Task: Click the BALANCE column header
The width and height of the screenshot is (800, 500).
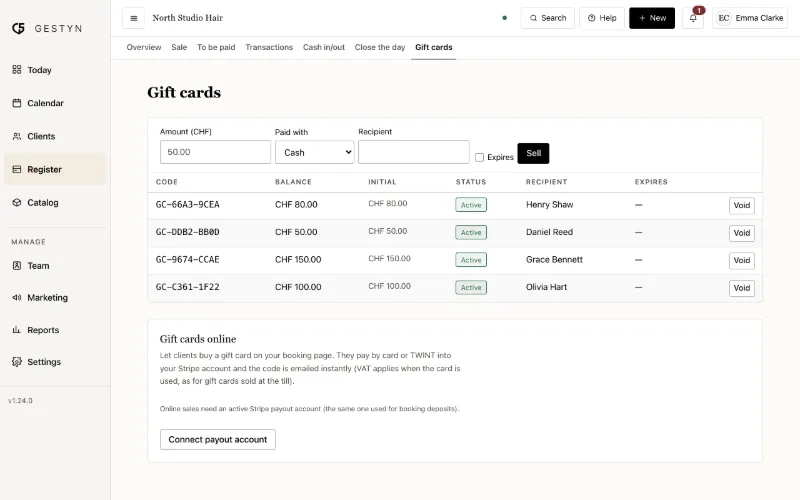Action: coord(293,182)
